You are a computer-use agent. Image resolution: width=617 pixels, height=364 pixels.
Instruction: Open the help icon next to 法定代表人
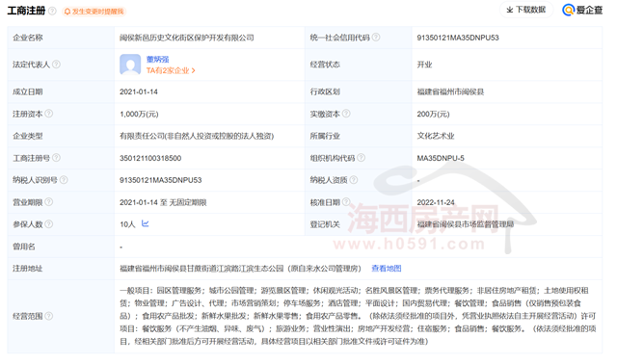tap(56, 65)
